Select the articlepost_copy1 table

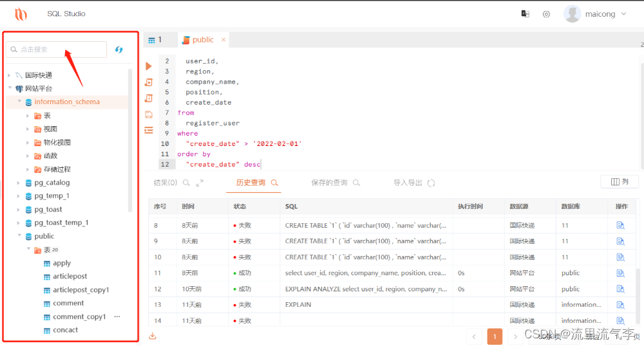[x=81, y=290]
